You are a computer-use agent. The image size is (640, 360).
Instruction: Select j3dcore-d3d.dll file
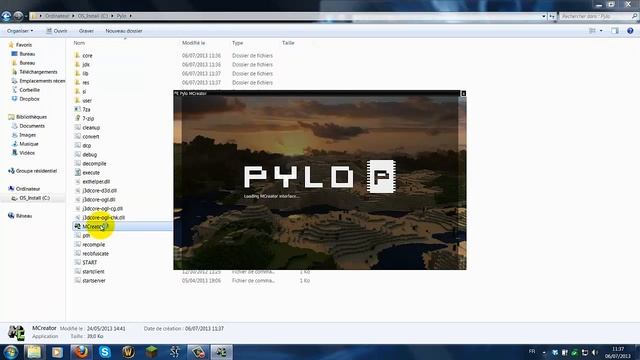point(99,190)
